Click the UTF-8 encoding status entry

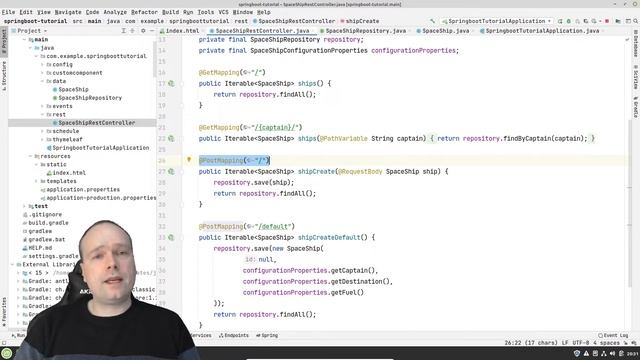pos(580,343)
